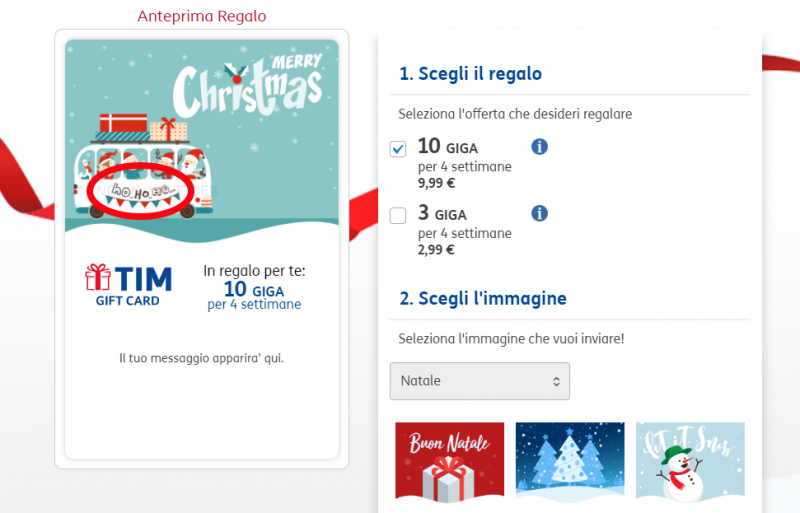The width and height of the screenshot is (800, 513).
Task: Click the Merry Christmas card illustration
Action: (x=202, y=140)
